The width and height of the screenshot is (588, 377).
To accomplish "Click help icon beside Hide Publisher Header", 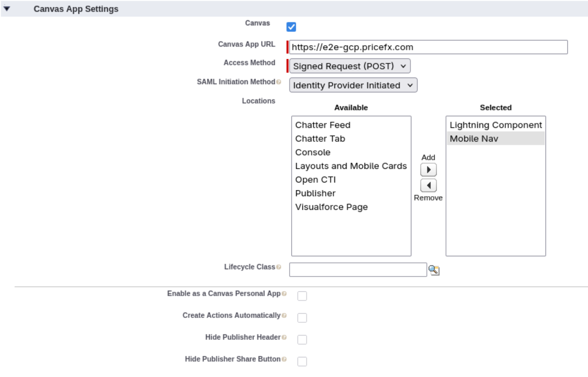I will point(284,338).
